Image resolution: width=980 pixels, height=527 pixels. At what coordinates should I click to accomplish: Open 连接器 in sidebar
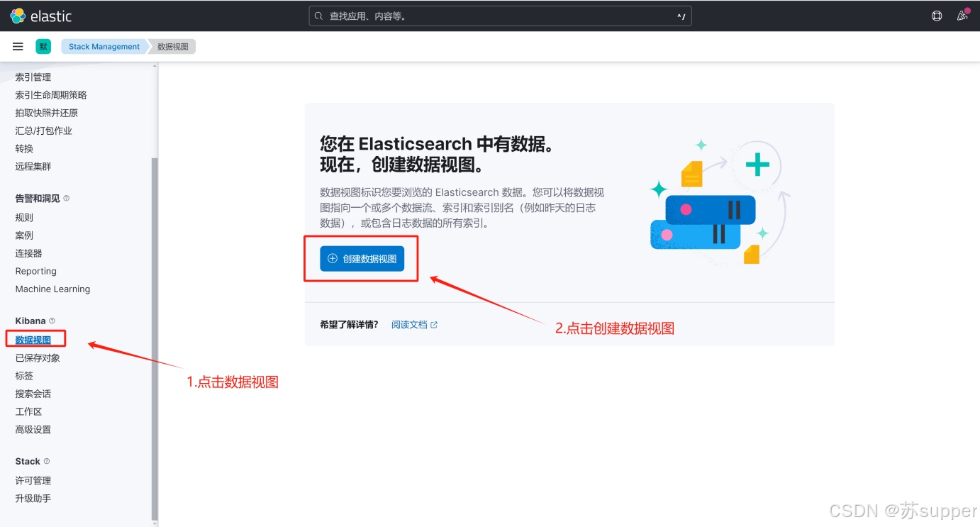(x=29, y=253)
